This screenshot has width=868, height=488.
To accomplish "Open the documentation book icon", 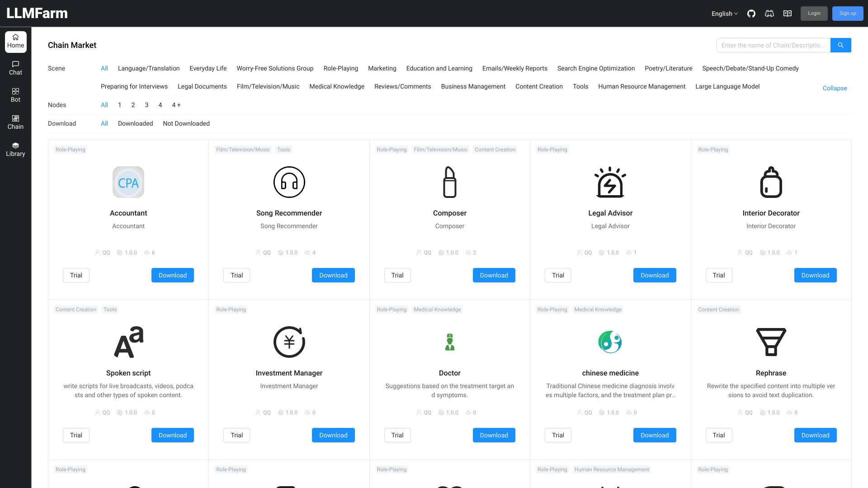I will point(788,14).
